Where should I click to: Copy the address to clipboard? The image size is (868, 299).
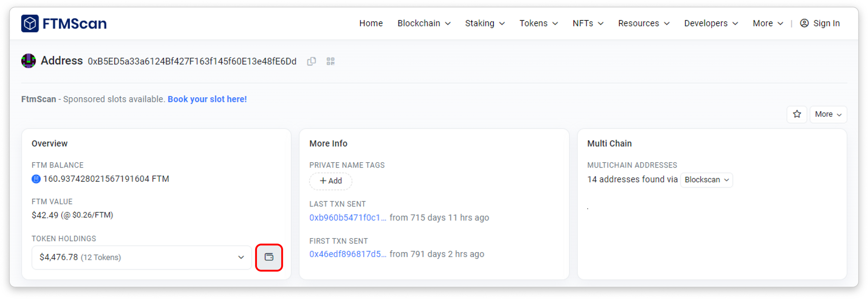pos(311,62)
